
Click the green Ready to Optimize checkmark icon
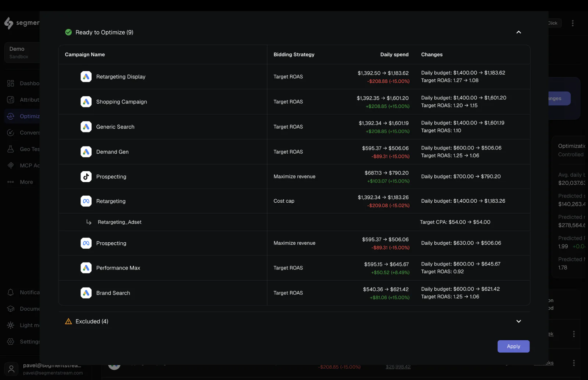pos(68,32)
